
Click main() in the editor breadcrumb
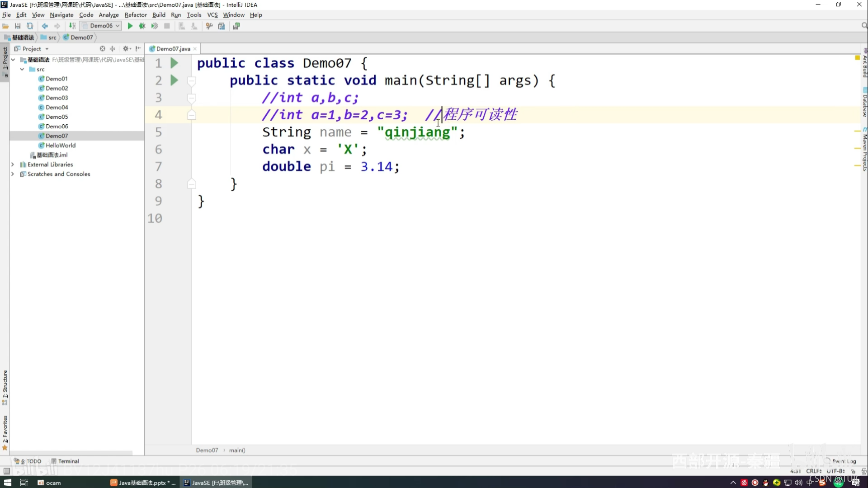237,450
